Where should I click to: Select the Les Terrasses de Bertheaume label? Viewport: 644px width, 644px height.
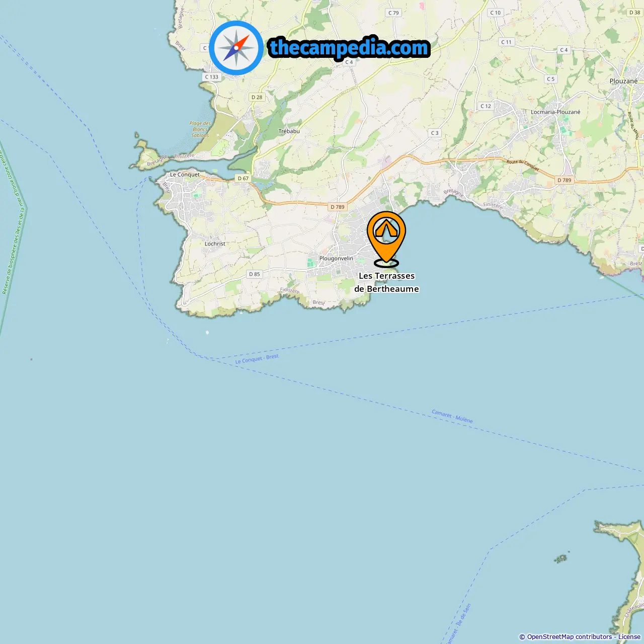point(386,282)
